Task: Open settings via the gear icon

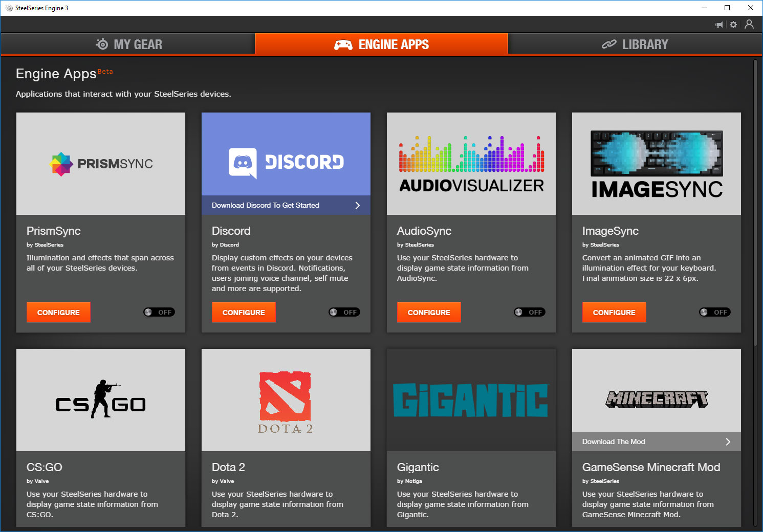Action: [733, 25]
